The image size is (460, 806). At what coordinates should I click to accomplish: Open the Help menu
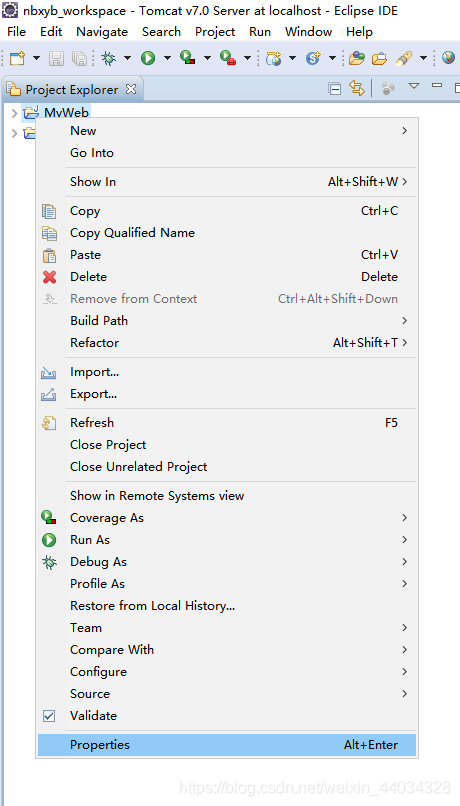coord(359,32)
